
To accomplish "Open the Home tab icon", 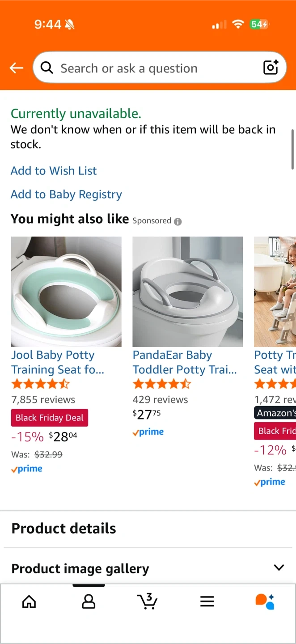I will tap(29, 602).
